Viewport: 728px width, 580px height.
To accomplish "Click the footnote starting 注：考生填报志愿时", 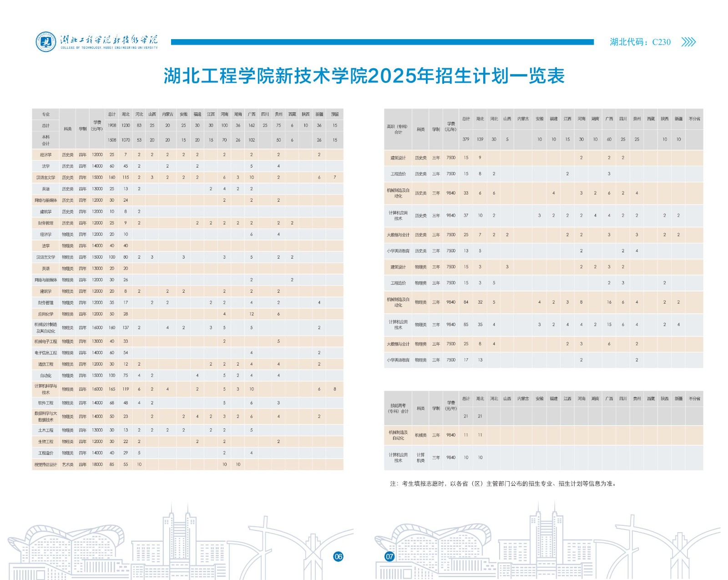I will tap(503, 483).
